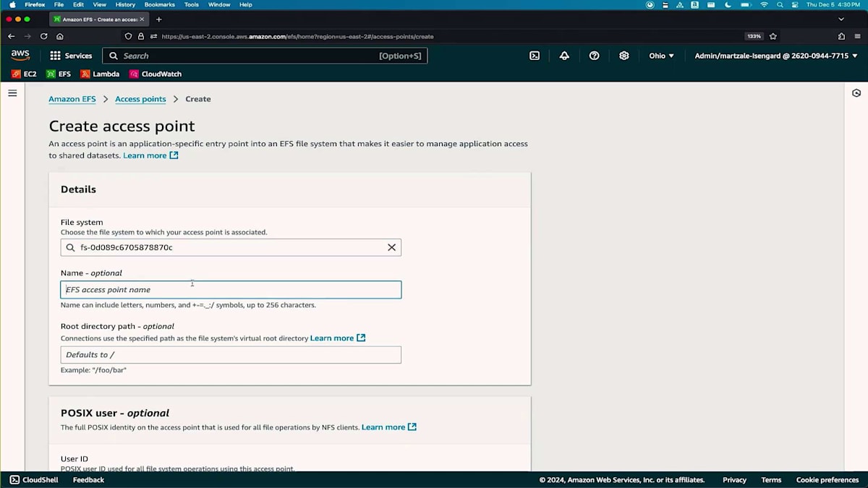Open the AWS Services grid menu
Screen dimensions: 868x488
point(71,56)
